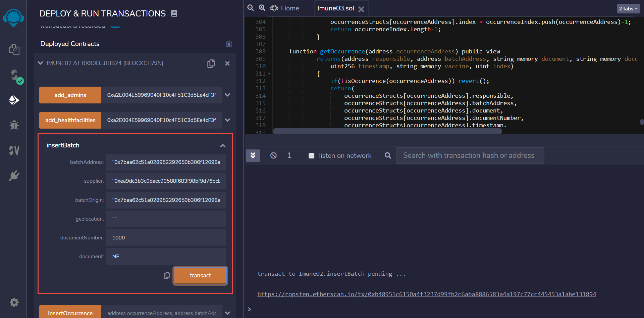
Task: Click the terminal command prompt arrow
Action: [249, 309]
